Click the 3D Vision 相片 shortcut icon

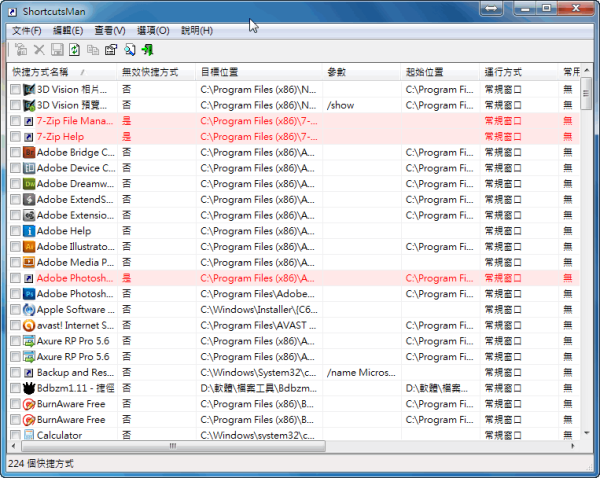click(29, 90)
